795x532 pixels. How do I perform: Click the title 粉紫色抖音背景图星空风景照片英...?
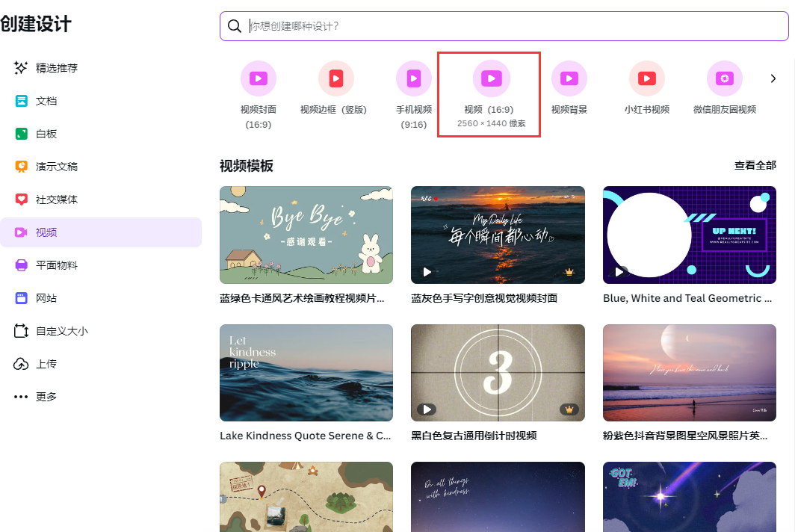pos(685,436)
